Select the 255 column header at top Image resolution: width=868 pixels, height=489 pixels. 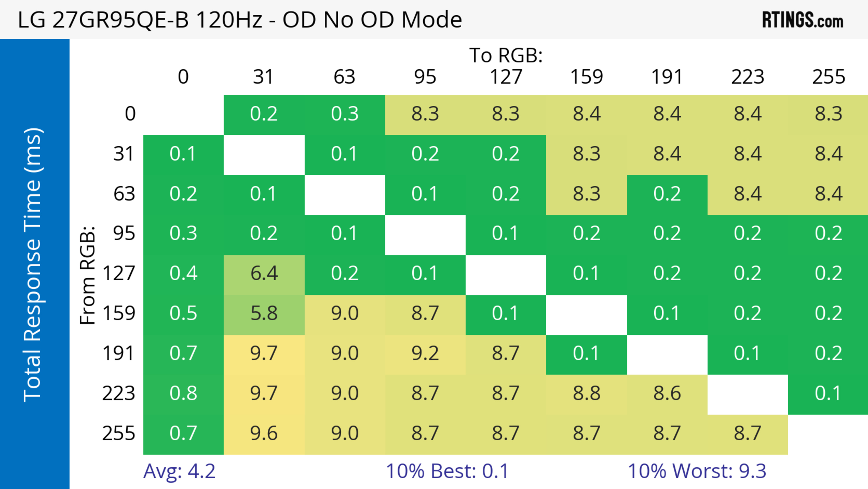[828, 77]
